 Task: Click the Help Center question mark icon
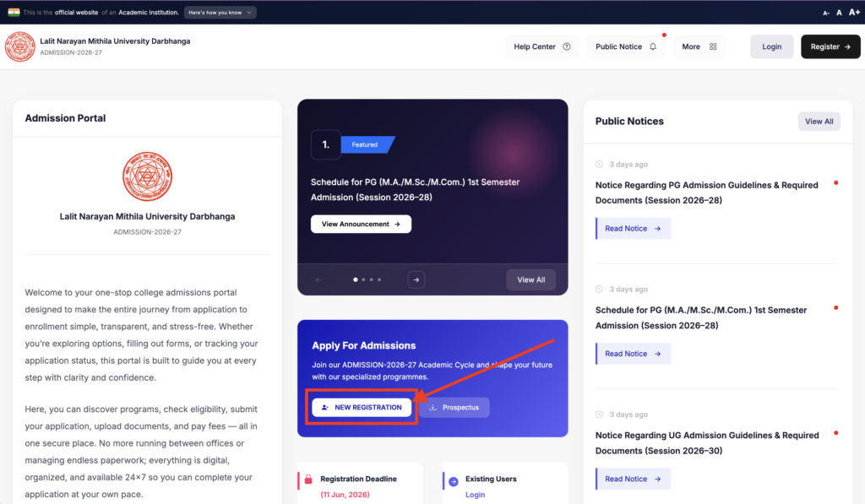pos(567,46)
